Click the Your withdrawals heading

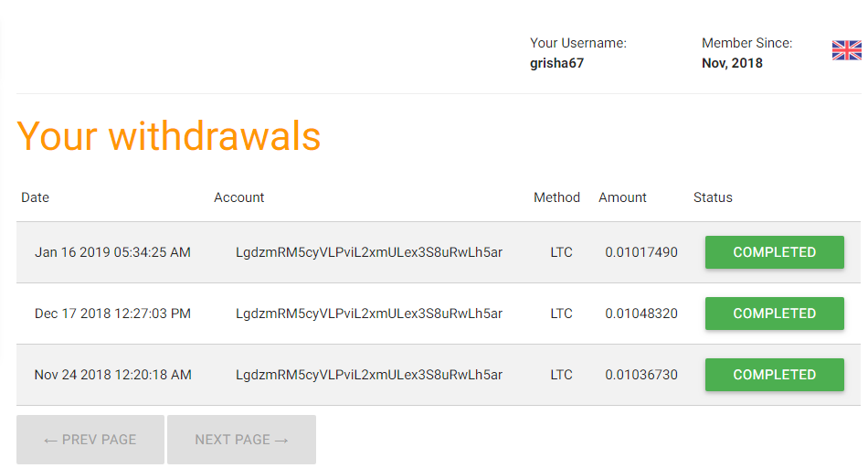pos(169,136)
